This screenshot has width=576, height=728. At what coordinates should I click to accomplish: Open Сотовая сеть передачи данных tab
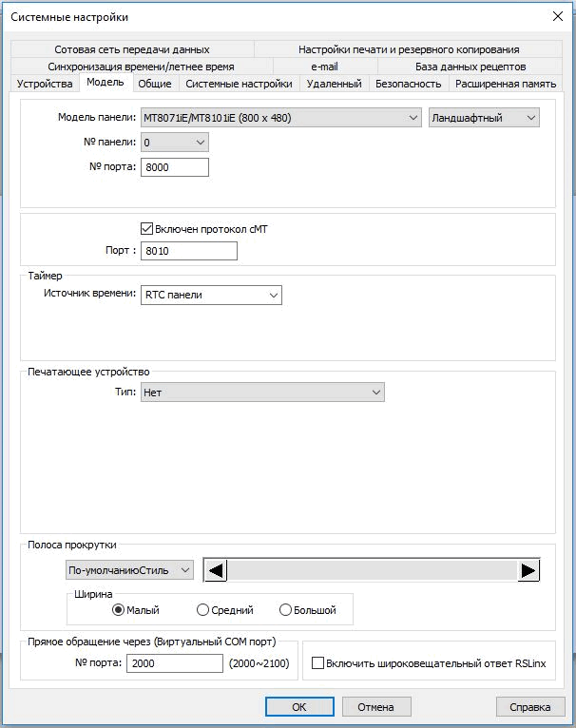pos(132,49)
